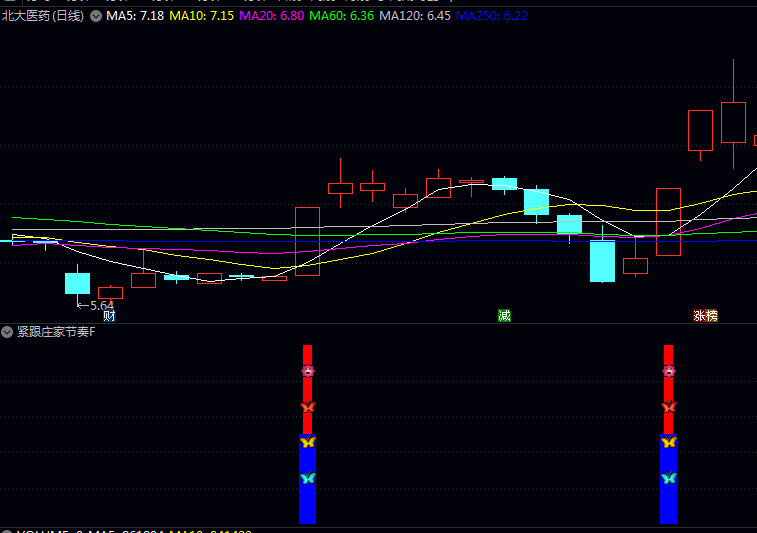Click the 北大医药(日线) stock title
This screenshot has width=757, height=533.
pyautogui.click(x=42, y=16)
